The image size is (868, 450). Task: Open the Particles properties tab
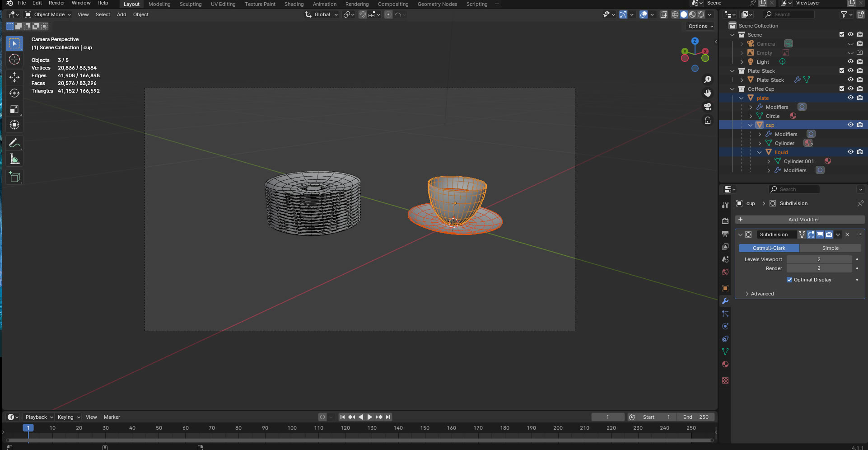pyautogui.click(x=725, y=314)
